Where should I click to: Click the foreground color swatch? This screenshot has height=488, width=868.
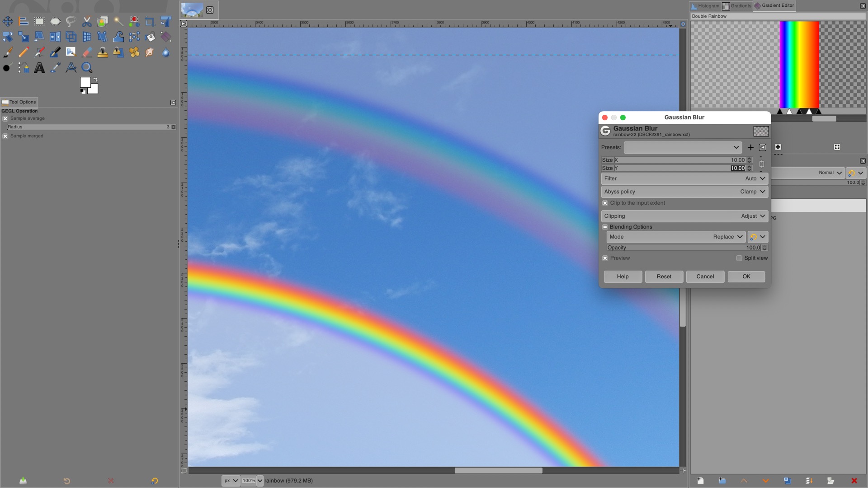(85, 82)
